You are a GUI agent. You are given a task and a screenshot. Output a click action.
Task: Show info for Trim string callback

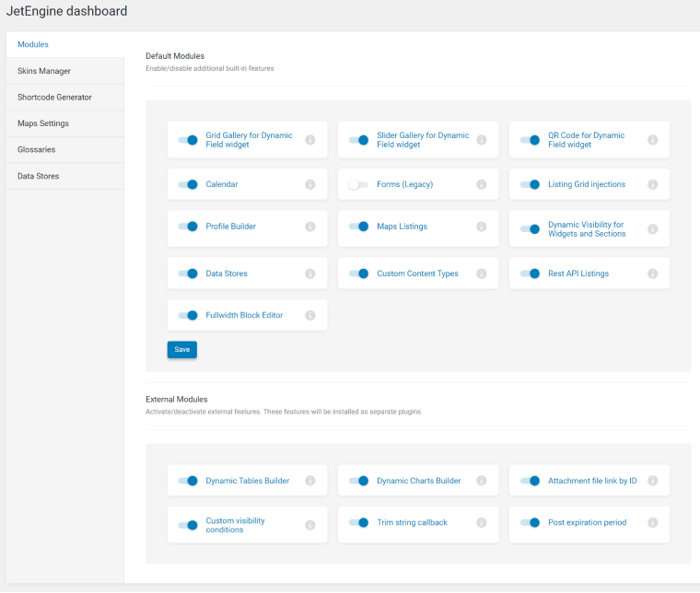point(481,522)
